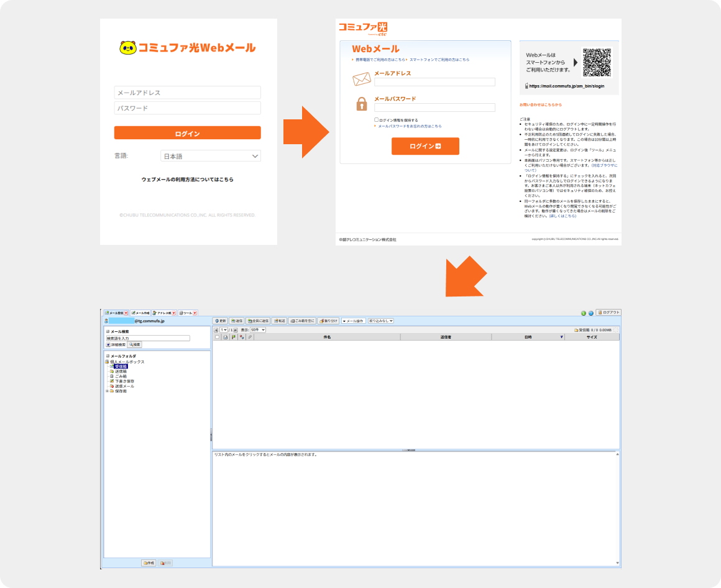
Task: Open the ツール menu tab
Action: (x=187, y=313)
